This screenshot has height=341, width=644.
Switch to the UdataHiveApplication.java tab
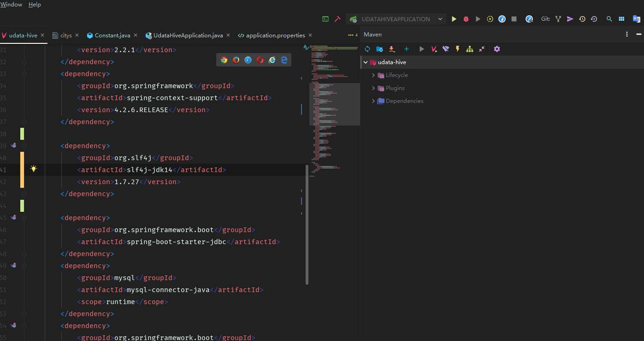coord(188,36)
